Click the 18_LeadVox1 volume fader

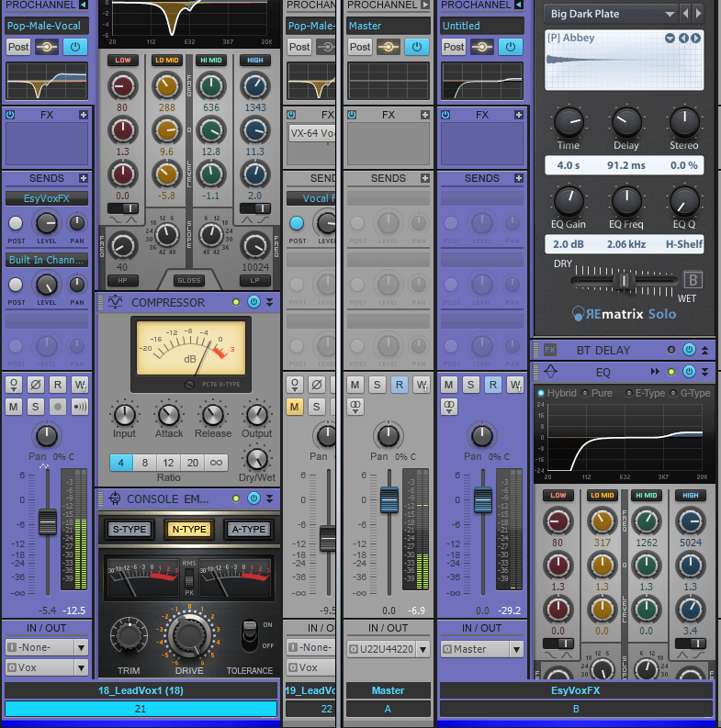point(48,521)
